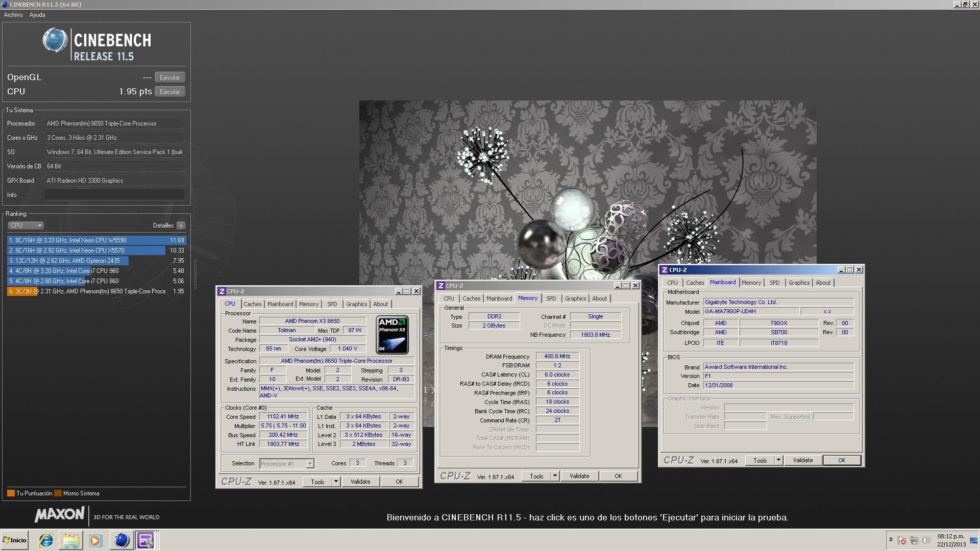The height and width of the screenshot is (551, 980).
Task: Switch to CPU-Z taskbar icon
Action: [145, 540]
